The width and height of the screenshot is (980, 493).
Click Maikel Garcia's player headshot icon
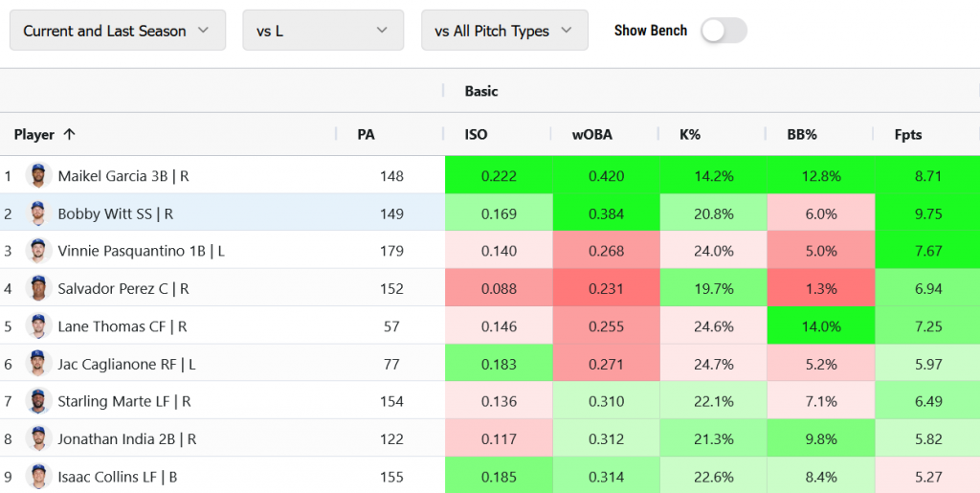[38, 176]
